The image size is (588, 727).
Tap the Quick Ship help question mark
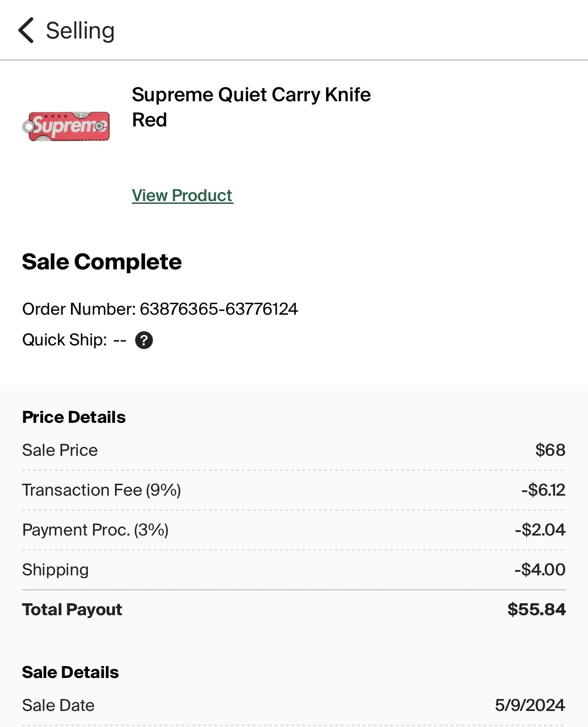(144, 340)
